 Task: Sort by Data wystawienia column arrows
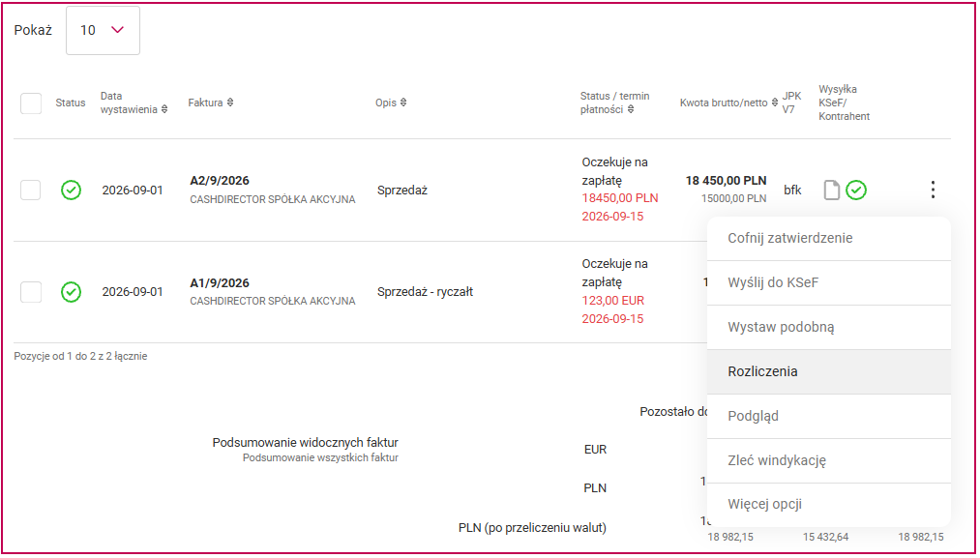point(164,109)
